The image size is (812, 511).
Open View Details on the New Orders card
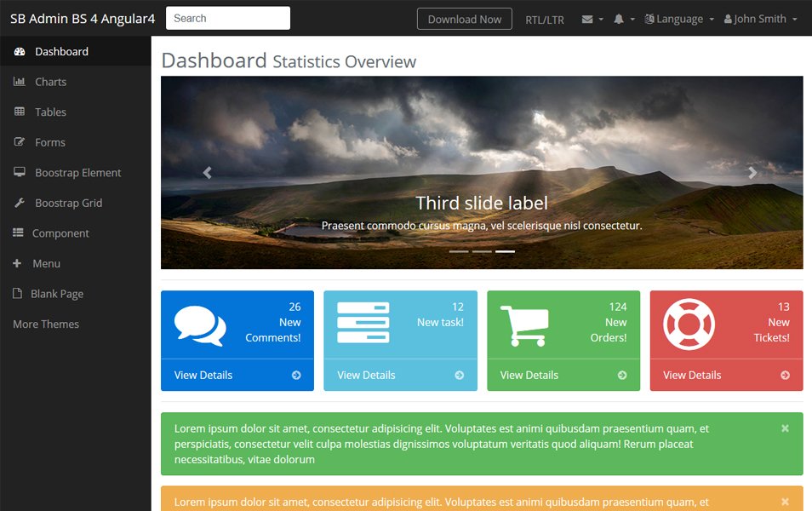[529, 375]
